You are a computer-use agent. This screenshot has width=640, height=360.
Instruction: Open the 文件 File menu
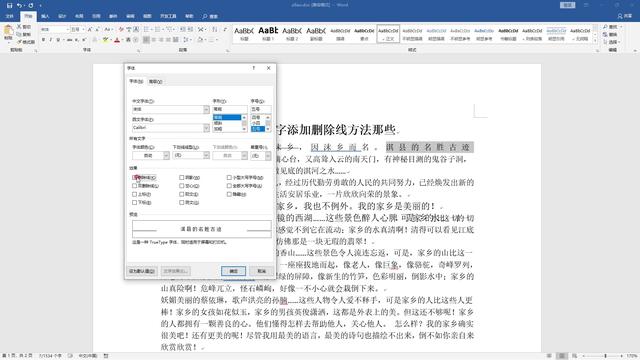coord(9,16)
